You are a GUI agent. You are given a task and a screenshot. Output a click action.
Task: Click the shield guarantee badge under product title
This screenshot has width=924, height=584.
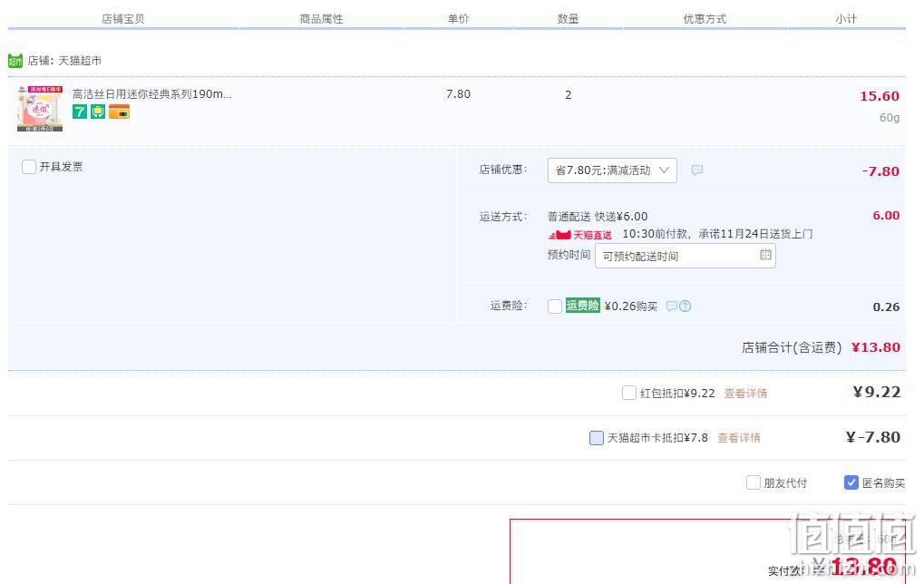click(98, 112)
